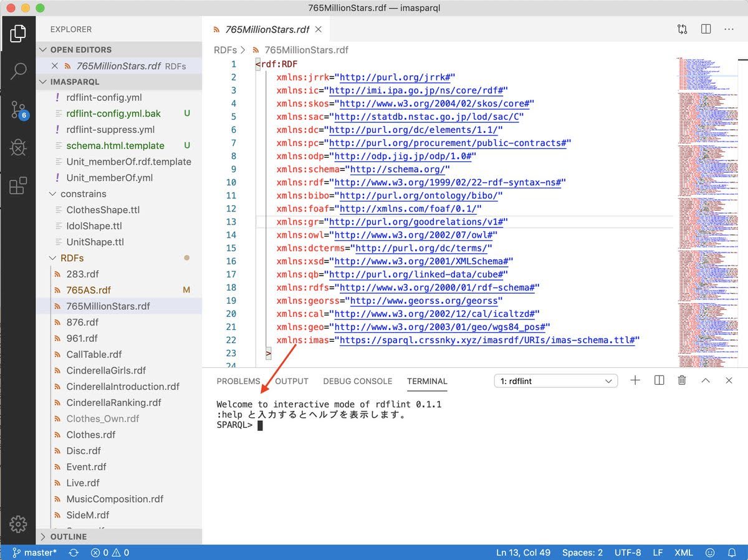This screenshot has height=560, width=748.
Task: Close 765MillionStars.rdf in Open Editors list
Action: (55, 65)
